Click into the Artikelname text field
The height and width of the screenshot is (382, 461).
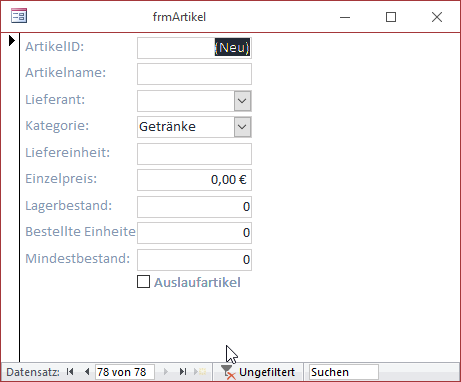[x=194, y=74]
